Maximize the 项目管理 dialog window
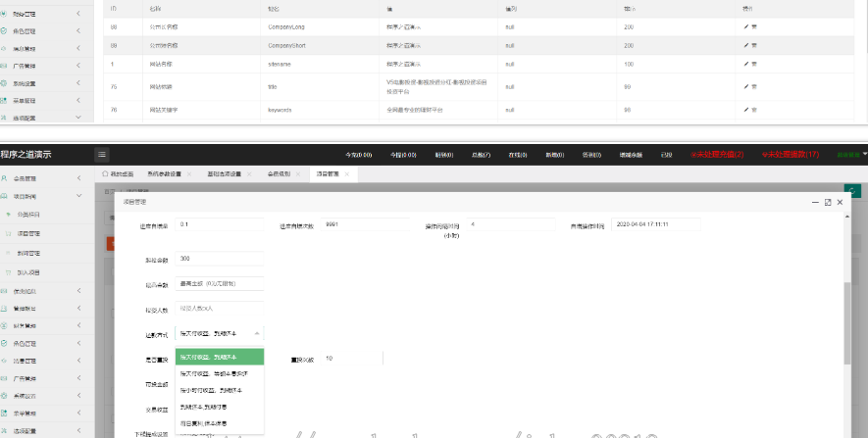This screenshot has height=438, width=868. (828, 202)
